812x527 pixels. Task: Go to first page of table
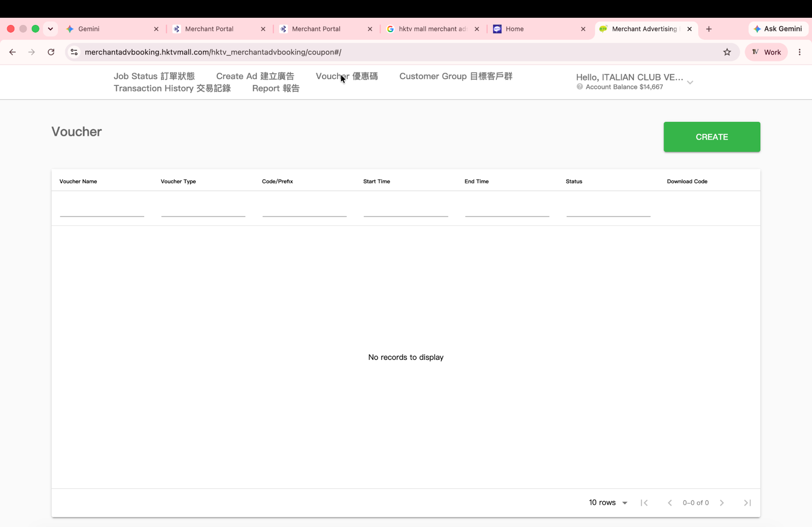coord(644,503)
